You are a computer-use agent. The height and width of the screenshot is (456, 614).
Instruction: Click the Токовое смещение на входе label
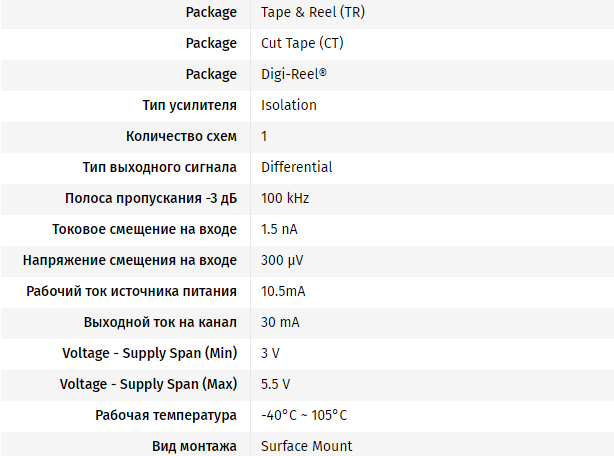click(x=144, y=229)
